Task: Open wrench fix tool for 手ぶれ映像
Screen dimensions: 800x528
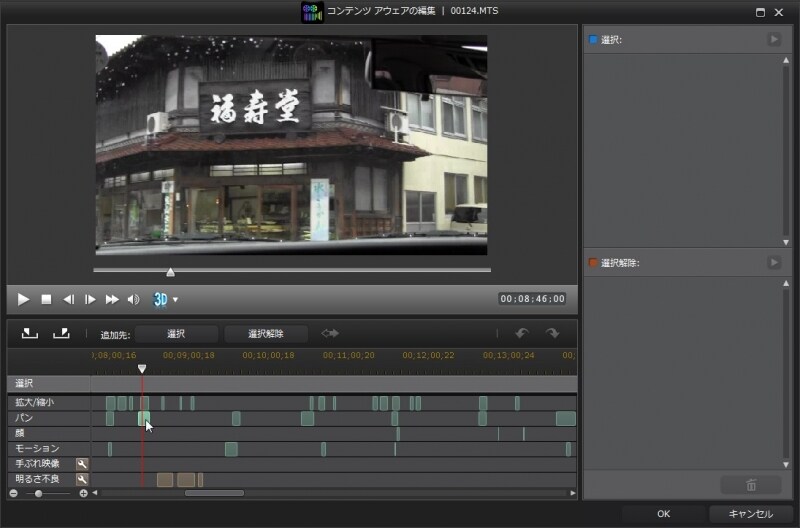Action: pos(82,464)
